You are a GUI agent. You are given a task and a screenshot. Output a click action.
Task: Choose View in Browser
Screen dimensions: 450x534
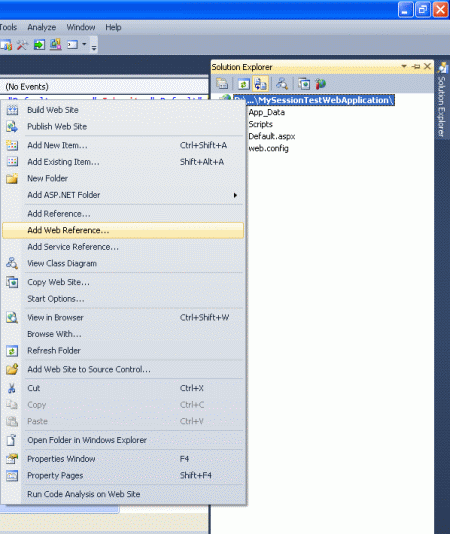click(123, 317)
